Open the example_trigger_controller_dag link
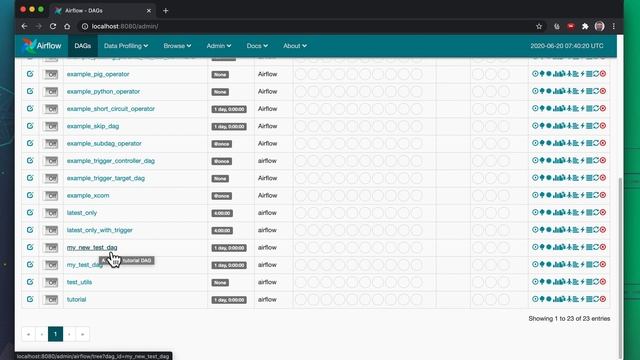This screenshot has width=640, height=360. point(111,161)
